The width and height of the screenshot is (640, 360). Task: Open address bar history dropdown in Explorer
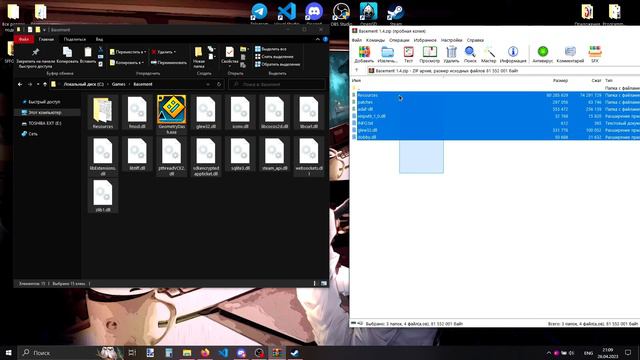tap(208, 84)
